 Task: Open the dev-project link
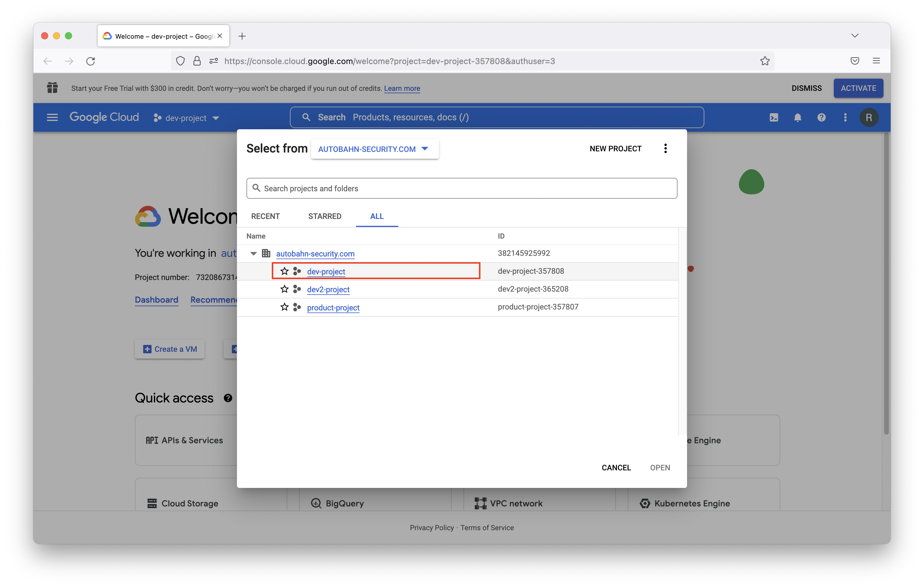click(326, 272)
